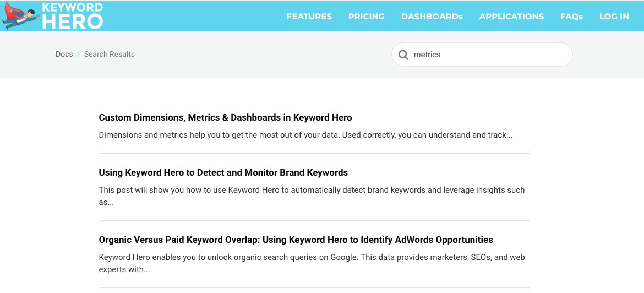Open DASHBOARDs from the top navigation
The width and height of the screenshot is (644, 293).
pyautogui.click(x=432, y=17)
